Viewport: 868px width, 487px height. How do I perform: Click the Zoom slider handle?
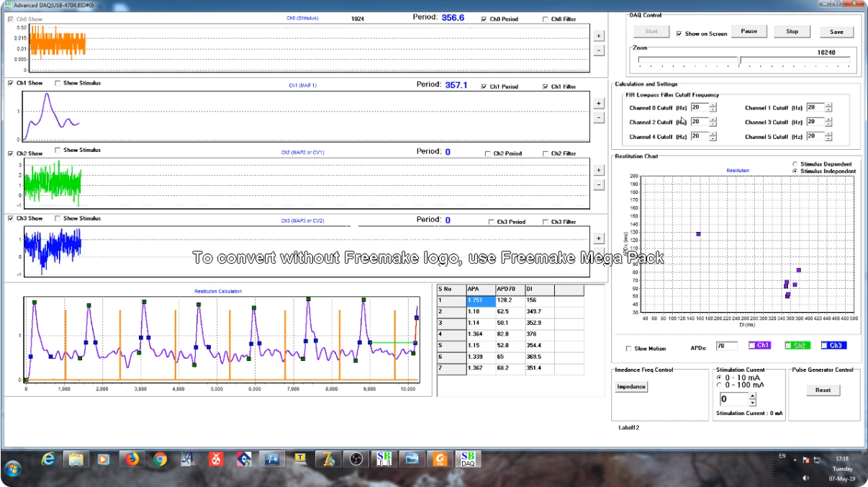point(740,60)
